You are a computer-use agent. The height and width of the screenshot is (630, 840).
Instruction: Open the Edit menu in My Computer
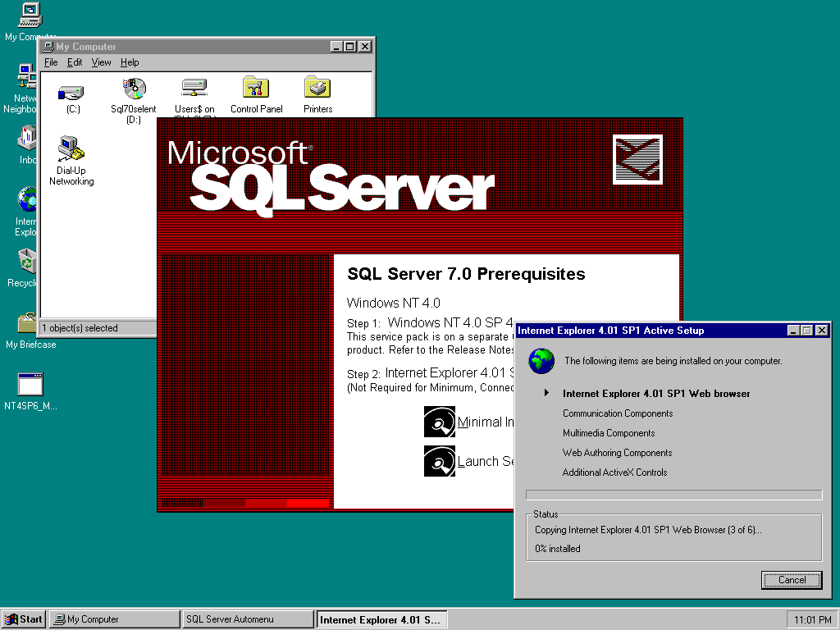coord(75,62)
